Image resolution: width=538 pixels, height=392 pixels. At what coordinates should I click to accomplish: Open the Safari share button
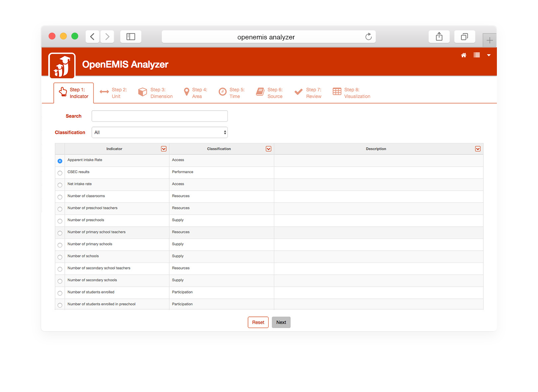click(x=439, y=37)
